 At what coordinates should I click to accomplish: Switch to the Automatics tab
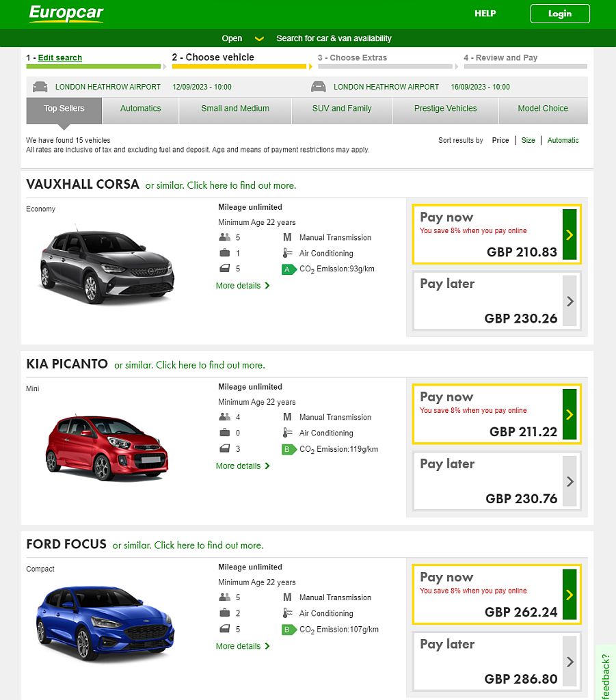(x=140, y=107)
